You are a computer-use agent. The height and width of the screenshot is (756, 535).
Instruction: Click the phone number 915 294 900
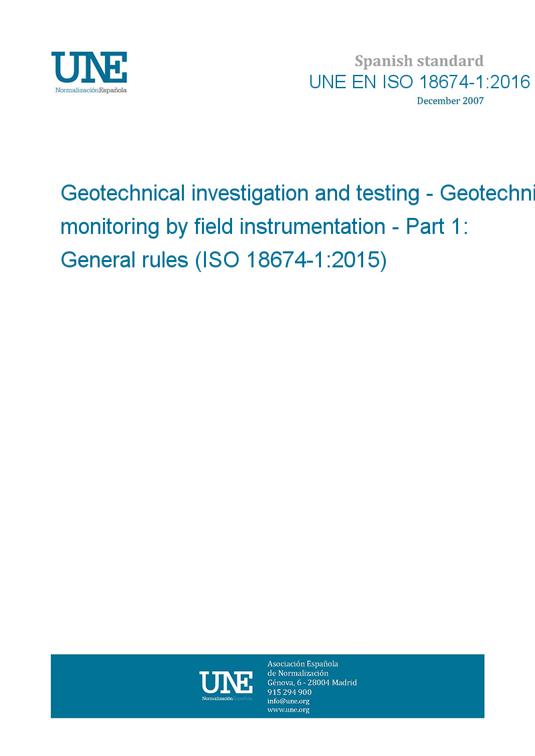290,692
